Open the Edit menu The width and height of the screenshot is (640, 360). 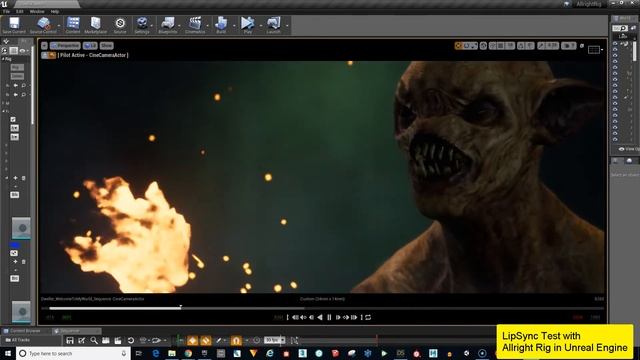(x=20, y=11)
